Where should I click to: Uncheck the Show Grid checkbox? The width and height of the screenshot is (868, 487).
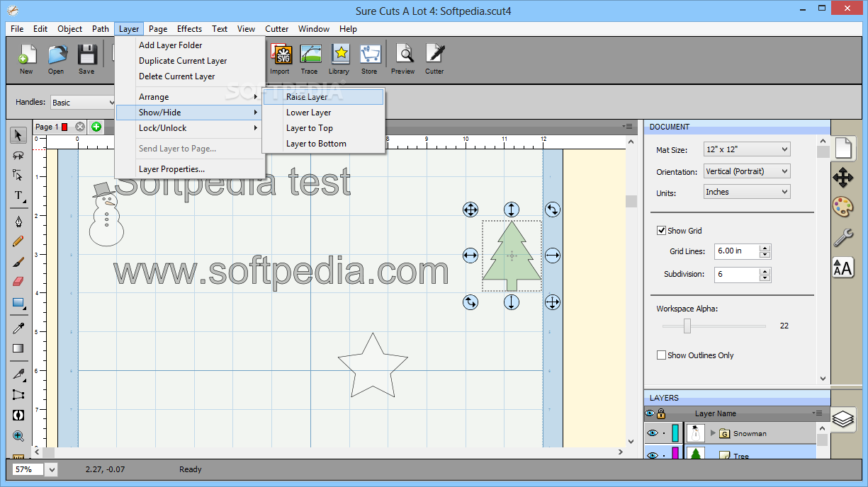tap(661, 231)
